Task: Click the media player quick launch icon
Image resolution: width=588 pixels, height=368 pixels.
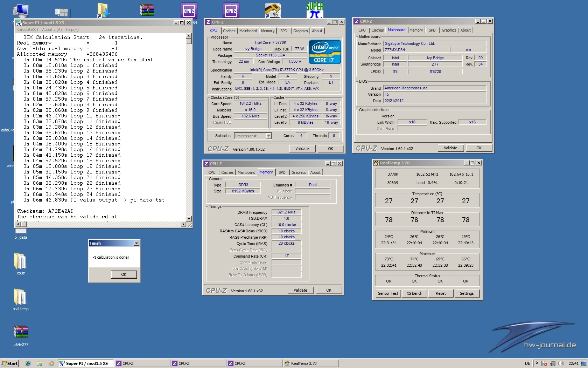Action: [x=51, y=363]
